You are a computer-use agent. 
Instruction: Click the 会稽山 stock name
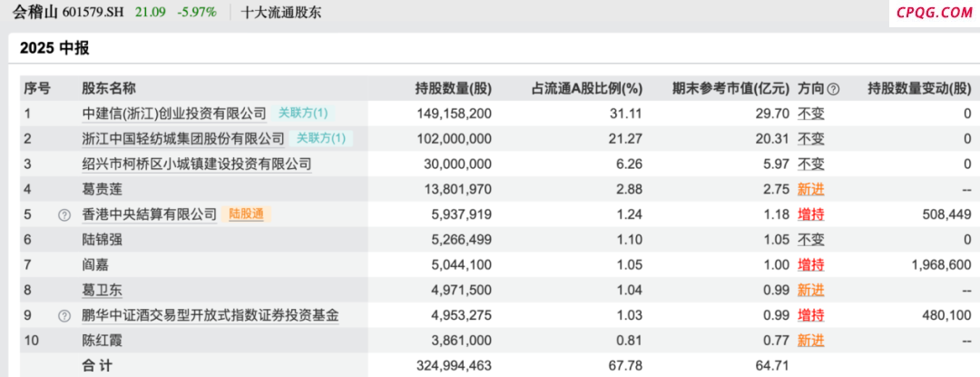[36, 12]
